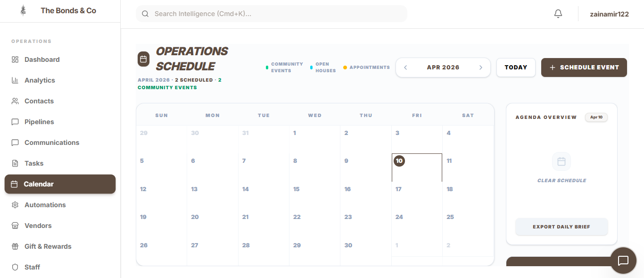The image size is (644, 278).
Task: Click the Vendors storefront icon
Action: coord(15,226)
